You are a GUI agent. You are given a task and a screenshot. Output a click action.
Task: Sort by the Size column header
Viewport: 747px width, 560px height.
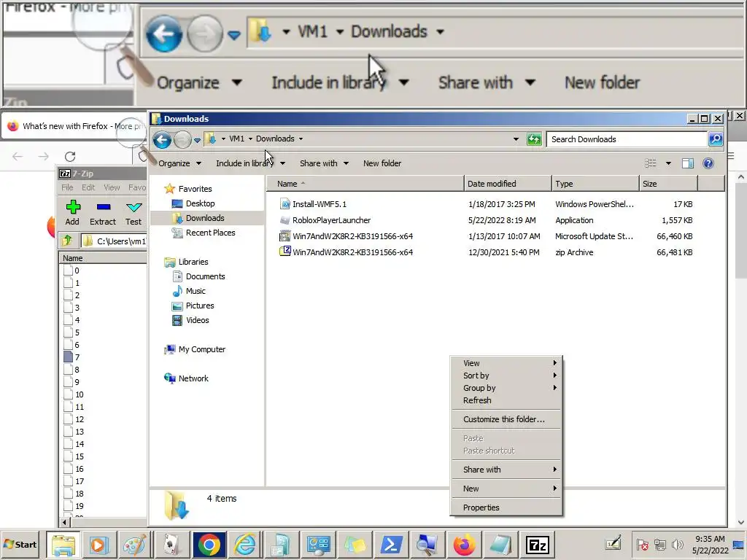(668, 184)
